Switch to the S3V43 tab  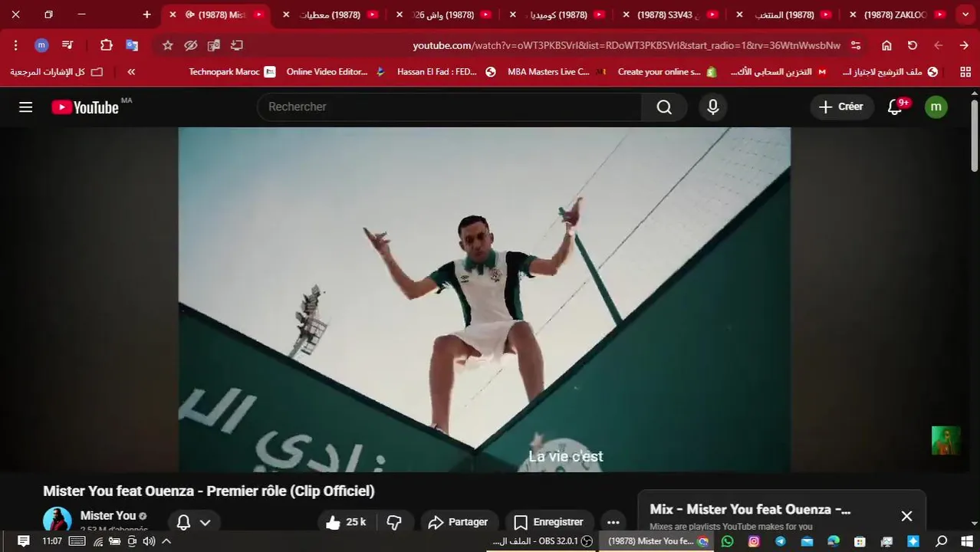tap(670, 15)
